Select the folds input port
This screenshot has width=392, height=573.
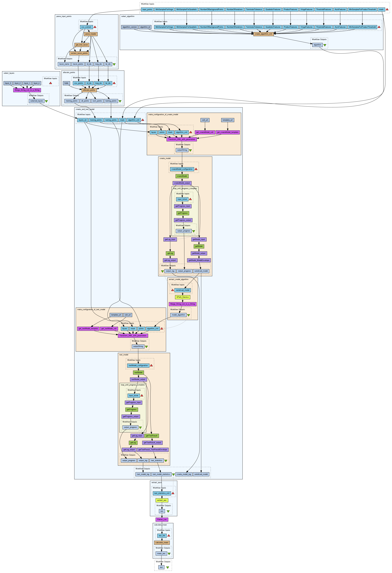66,83
